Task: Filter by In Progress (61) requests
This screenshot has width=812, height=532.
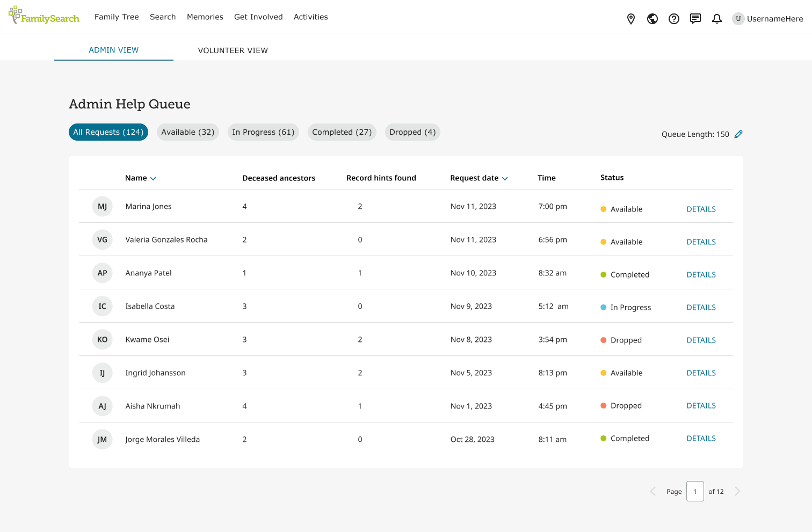Action: coord(263,132)
